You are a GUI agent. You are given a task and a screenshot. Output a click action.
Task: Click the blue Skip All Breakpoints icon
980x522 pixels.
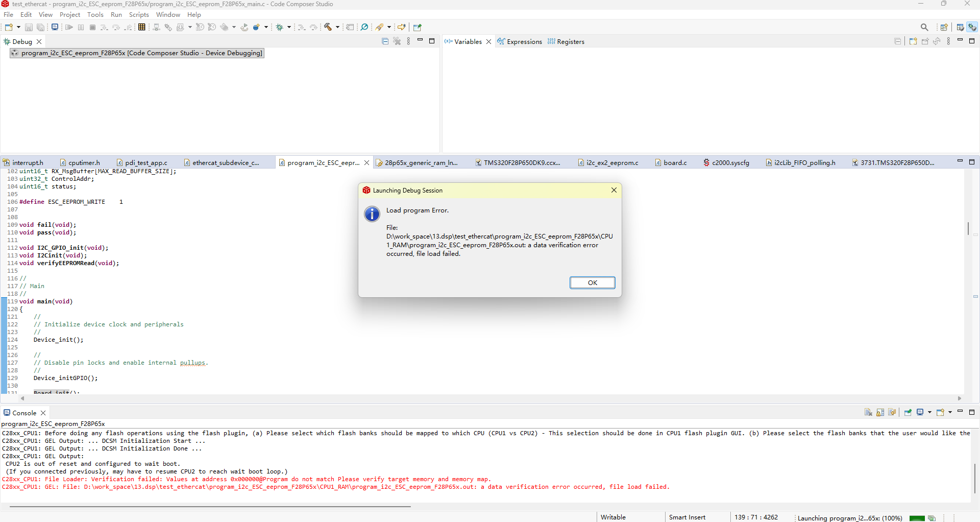(364, 27)
